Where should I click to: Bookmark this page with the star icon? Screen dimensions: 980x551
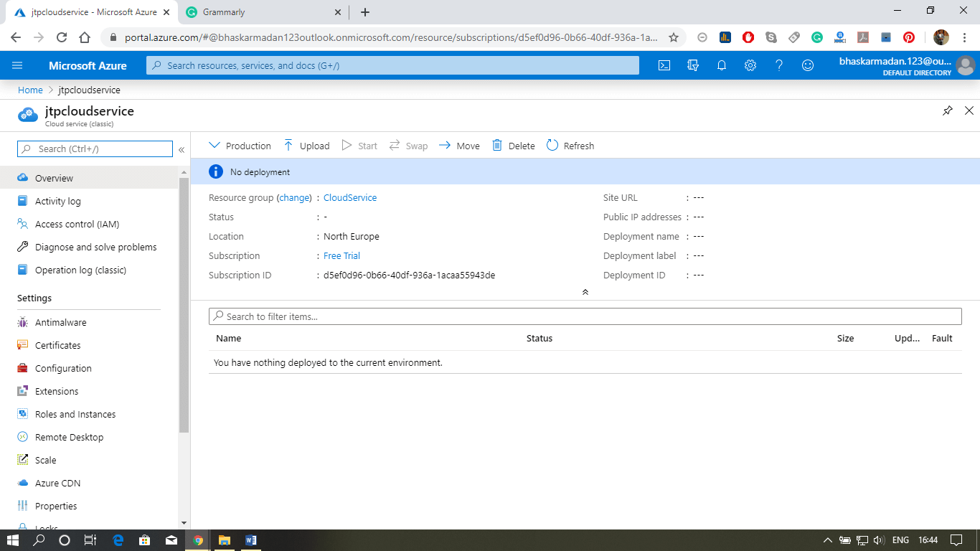[674, 37]
